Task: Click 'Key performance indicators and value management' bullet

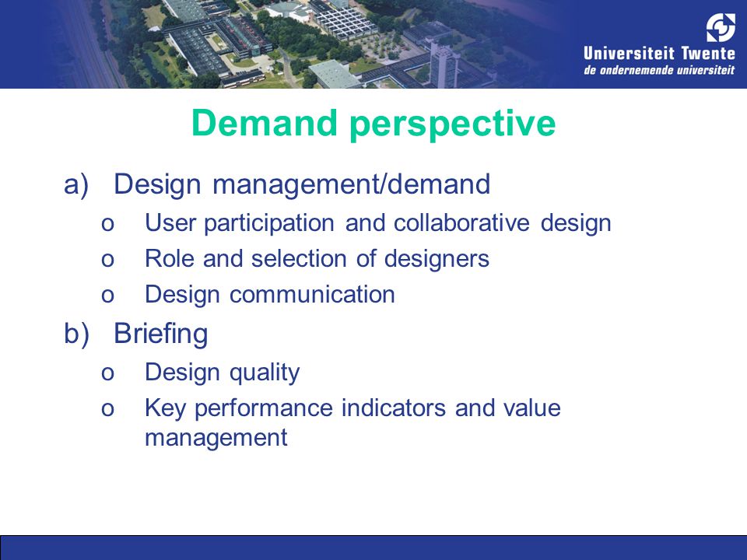Action: (352, 422)
